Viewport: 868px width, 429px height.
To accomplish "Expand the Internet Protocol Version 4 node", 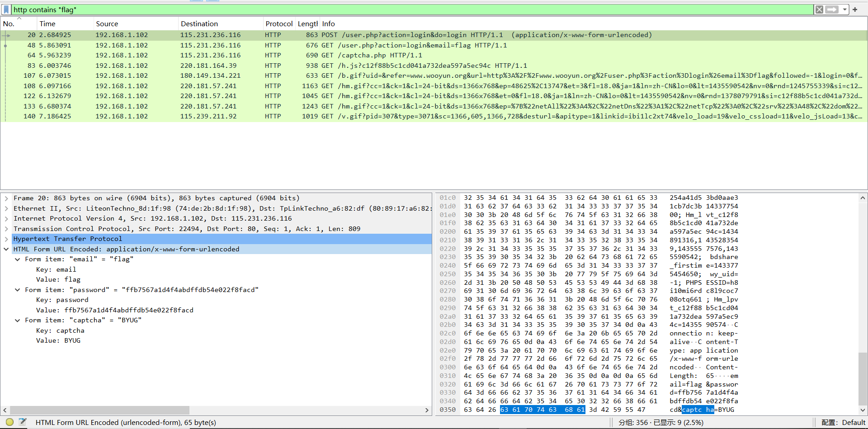I will point(6,218).
